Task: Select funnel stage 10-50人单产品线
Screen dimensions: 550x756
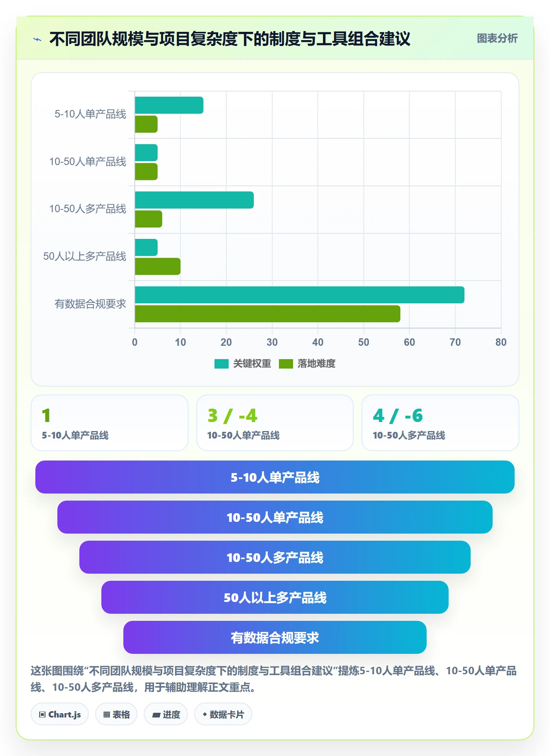Action: tap(275, 517)
